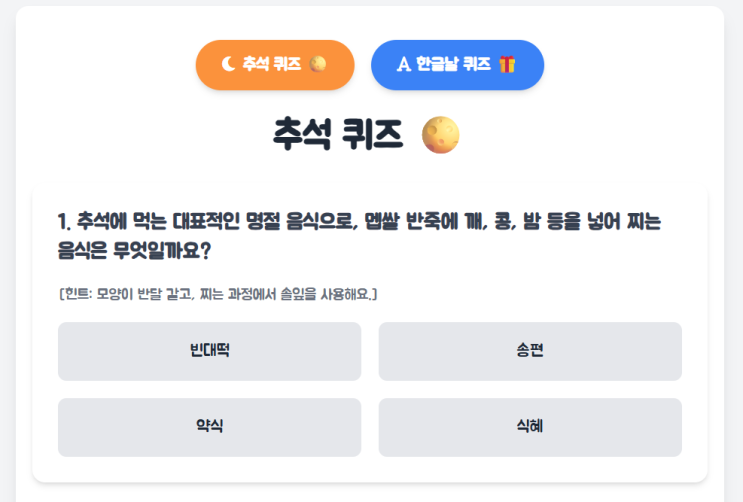
Task: Click the letter A icon on 한글날 퀴즈 button
Action: point(404,65)
